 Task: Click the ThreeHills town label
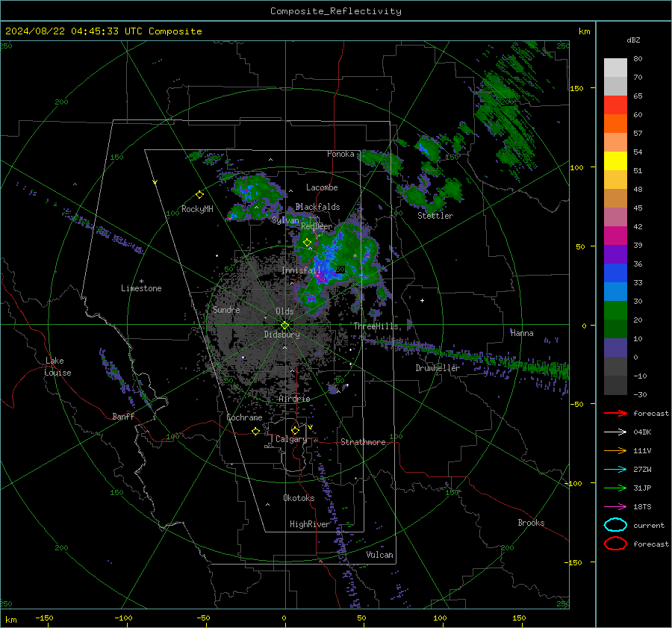[376, 326]
